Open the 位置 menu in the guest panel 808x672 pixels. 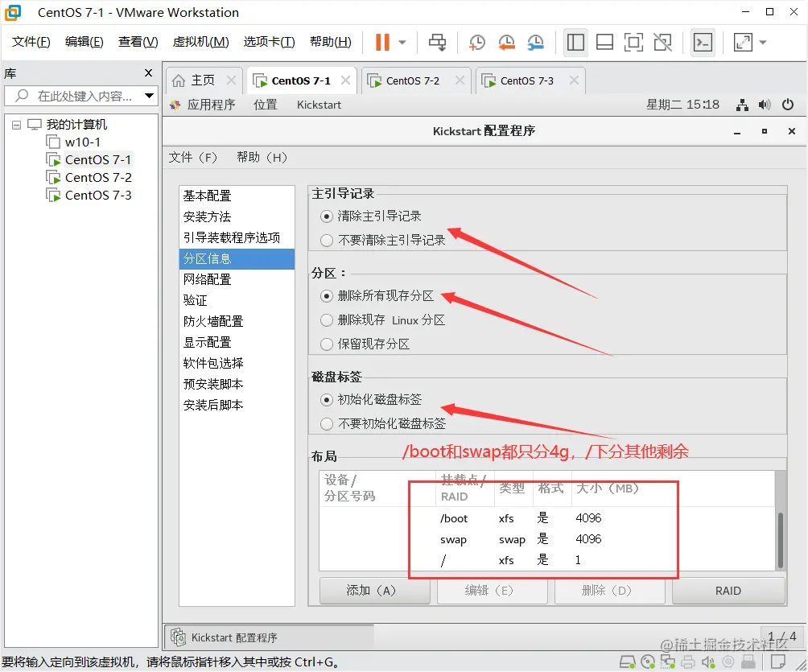point(266,105)
